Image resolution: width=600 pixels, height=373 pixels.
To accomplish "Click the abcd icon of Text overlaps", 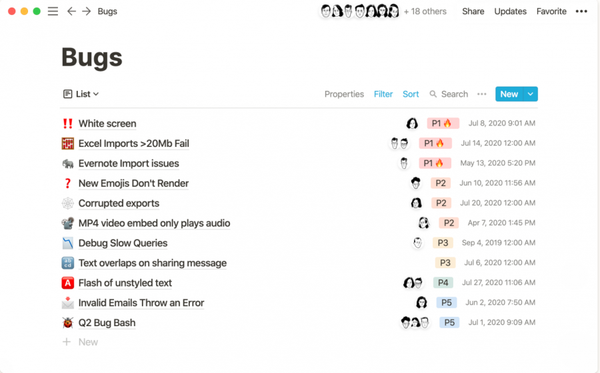I will [x=68, y=263].
